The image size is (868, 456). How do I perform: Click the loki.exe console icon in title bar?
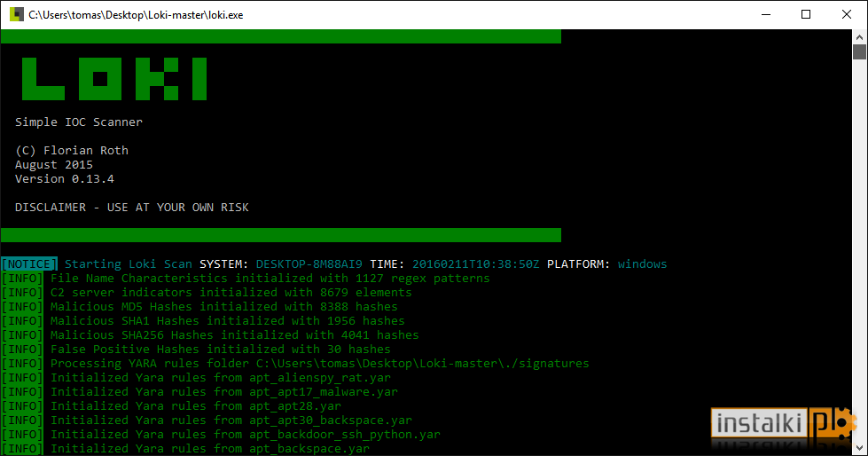pyautogui.click(x=17, y=14)
